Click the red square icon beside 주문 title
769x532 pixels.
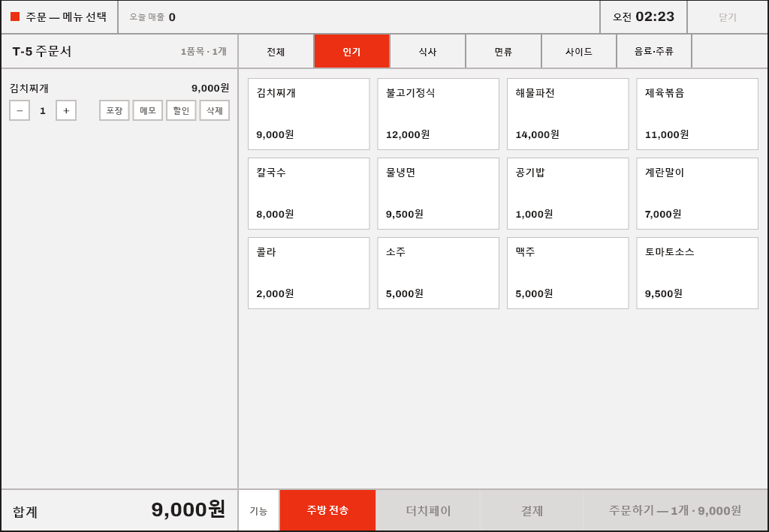(15, 17)
